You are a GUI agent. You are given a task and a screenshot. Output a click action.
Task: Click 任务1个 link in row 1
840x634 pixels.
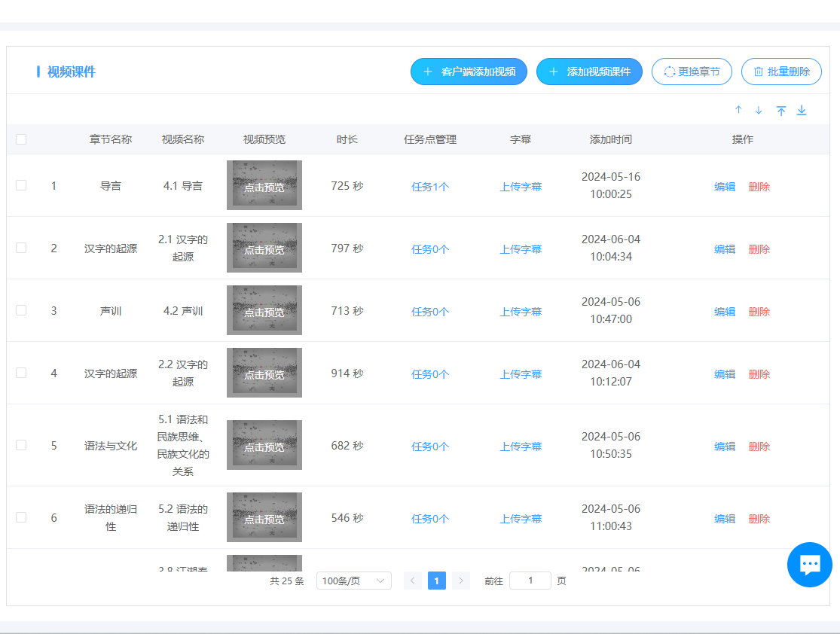tap(430, 187)
